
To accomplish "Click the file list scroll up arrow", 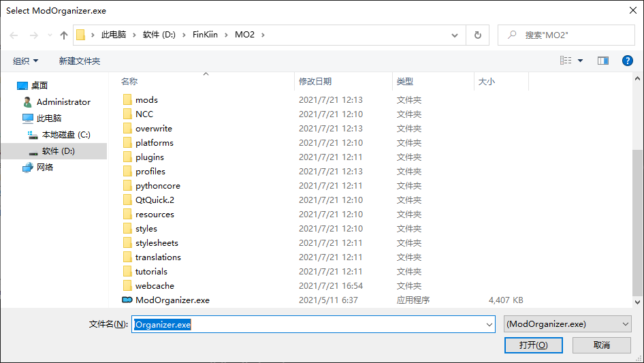I will pyautogui.click(x=637, y=78).
